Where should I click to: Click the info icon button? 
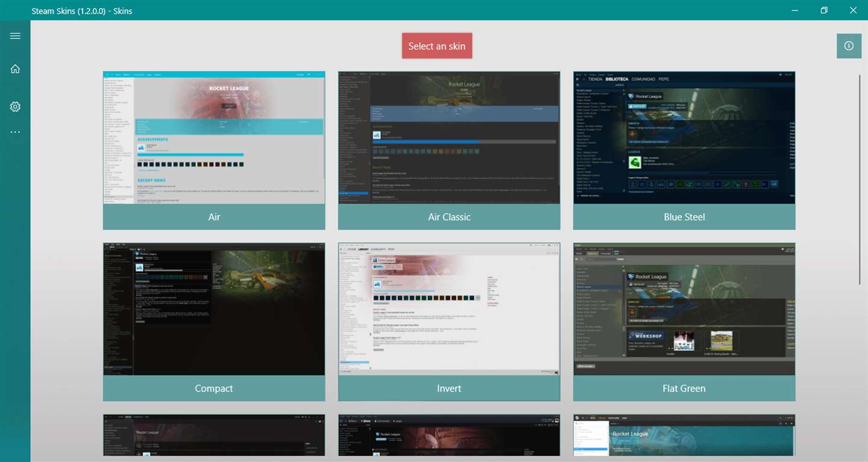(x=849, y=46)
